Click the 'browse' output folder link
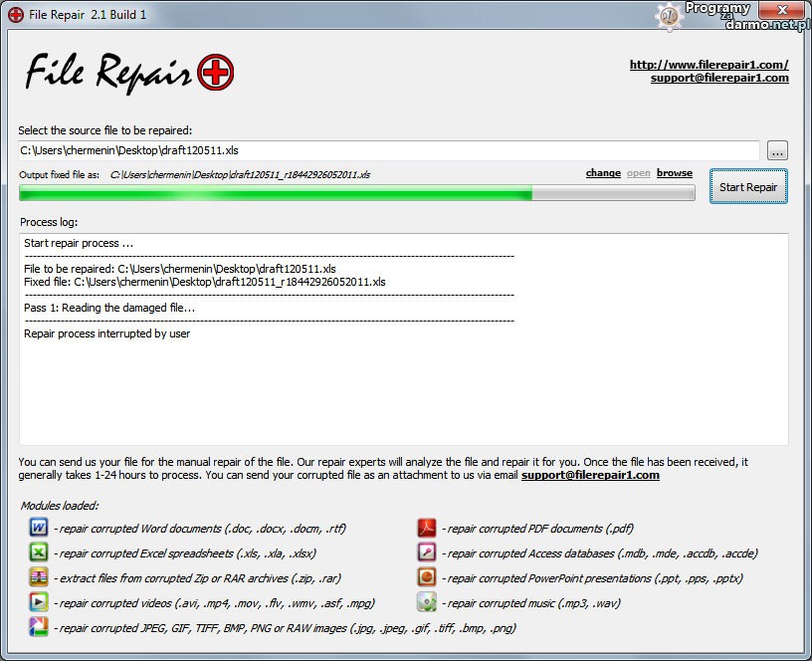The width and height of the screenshot is (812, 661). (674, 173)
